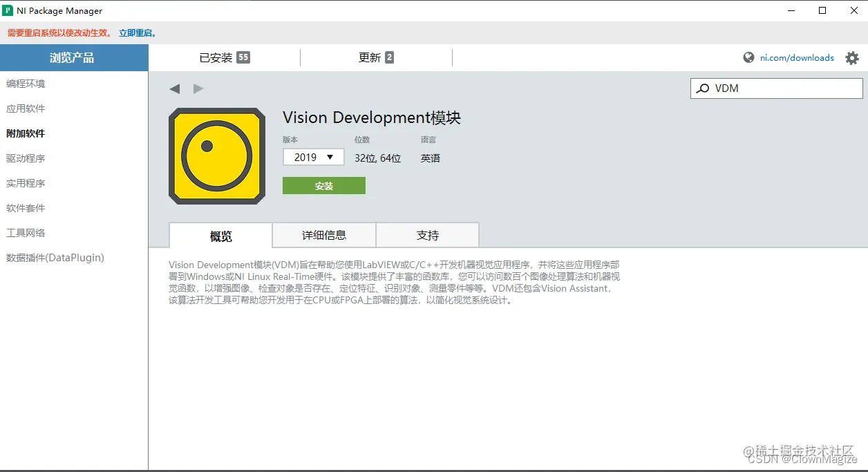Screen dimensions: 868x472
Task: Click the Vision Development模块 title
Action: coord(372,117)
